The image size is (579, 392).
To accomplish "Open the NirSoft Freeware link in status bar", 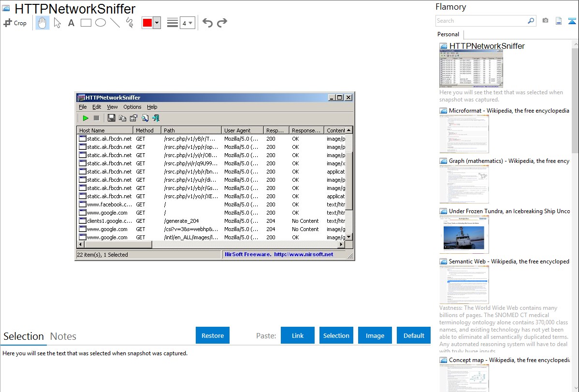I will [279, 254].
